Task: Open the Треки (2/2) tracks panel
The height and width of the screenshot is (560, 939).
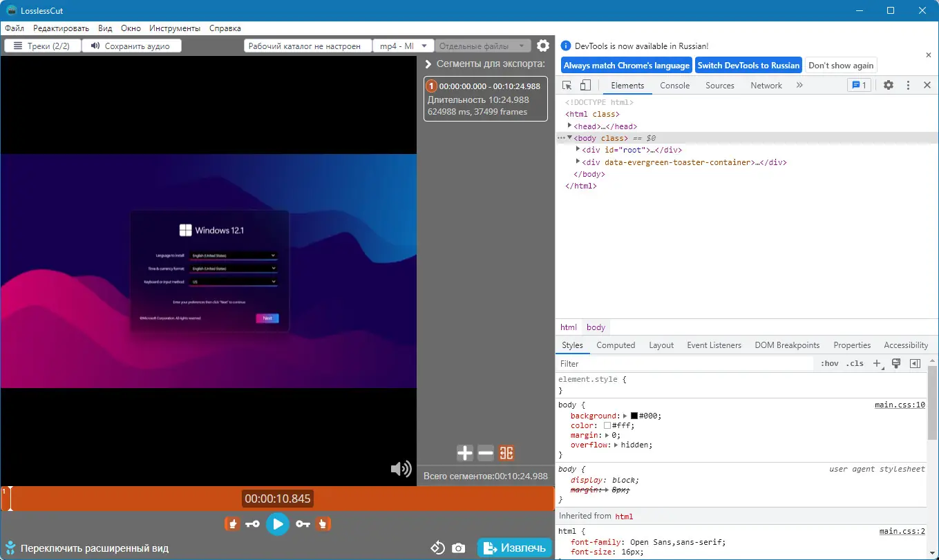Action: [43, 46]
